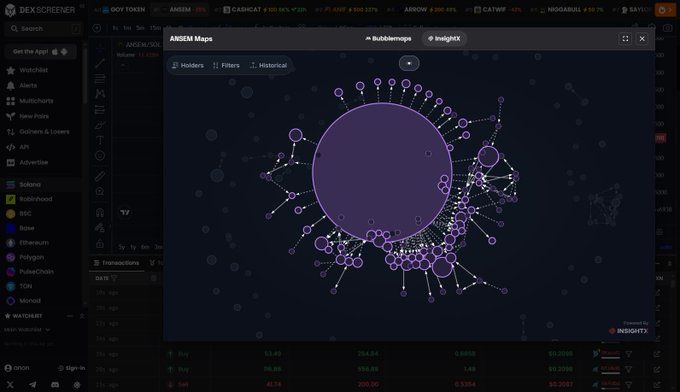Select the ruler measure tool
The height and width of the screenshot is (392, 680).
pyautogui.click(x=100, y=176)
